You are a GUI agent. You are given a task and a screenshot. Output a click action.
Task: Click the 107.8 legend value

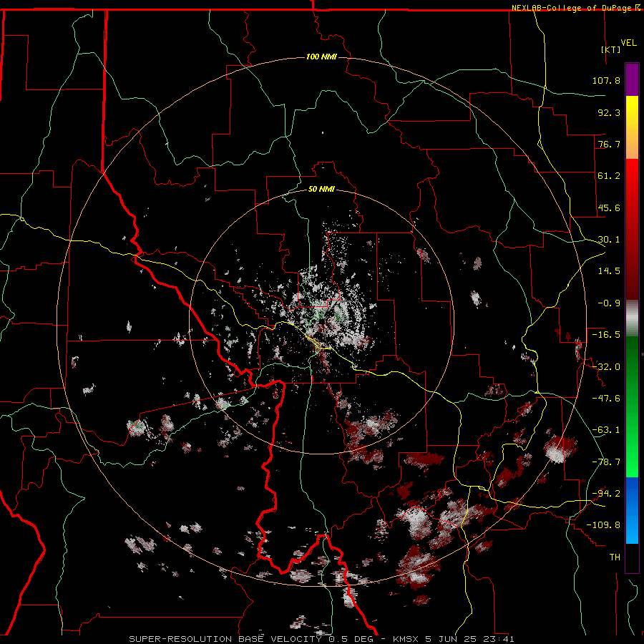(x=606, y=80)
